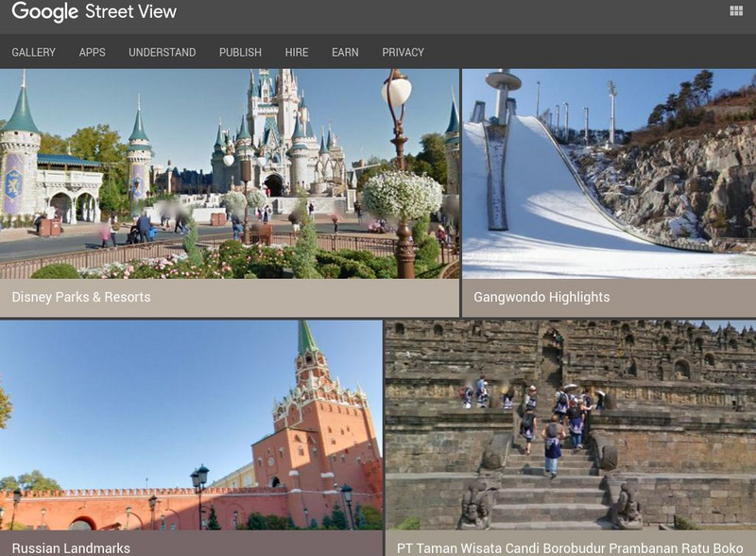Open the GALLERY tab
The image size is (756, 556).
(34, 52)
